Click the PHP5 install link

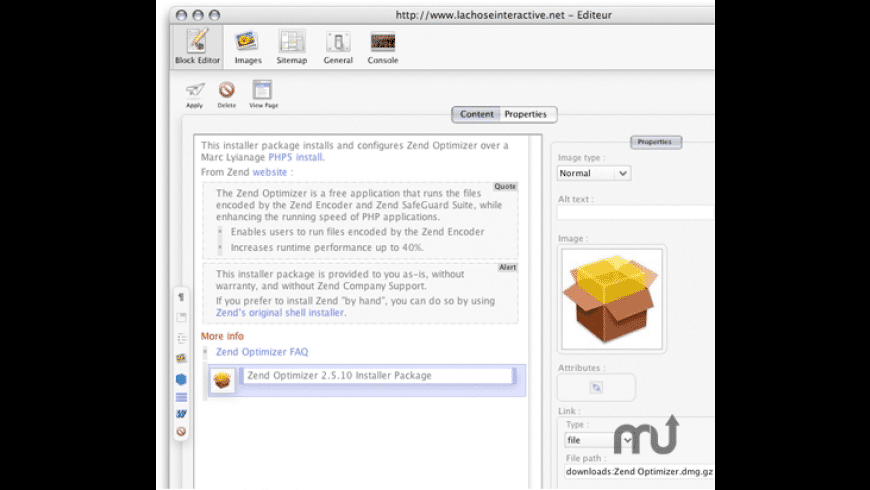click(x=296, y=157)
